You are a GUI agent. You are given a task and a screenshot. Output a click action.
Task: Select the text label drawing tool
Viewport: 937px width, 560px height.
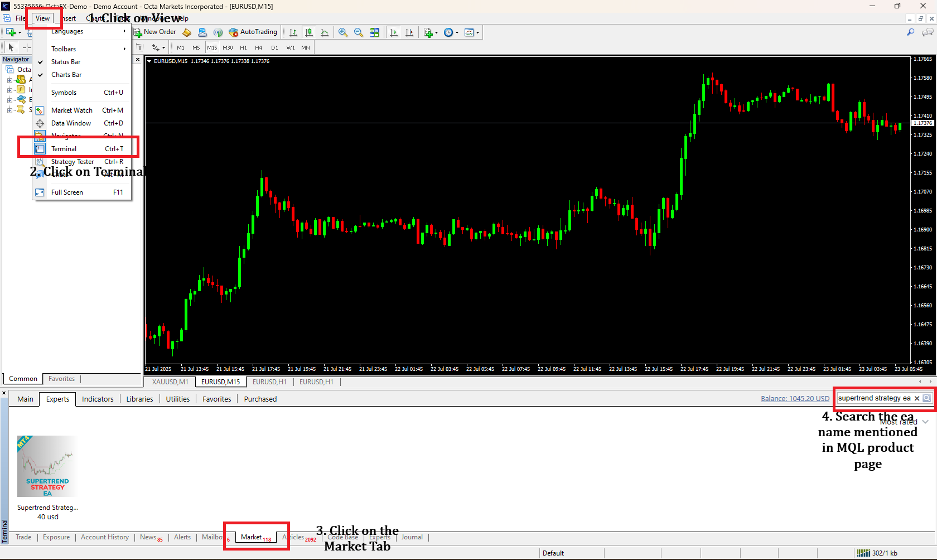tap(140, 47)
